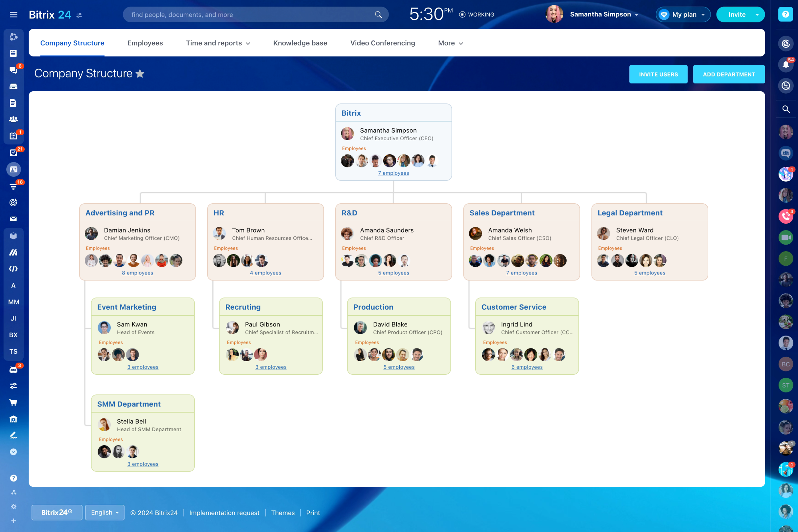Image resolution: width=798 pixels, height=532 pixels.
Task: Click the calendar icon in left sidebar
Action: click(x=13, y=136)
